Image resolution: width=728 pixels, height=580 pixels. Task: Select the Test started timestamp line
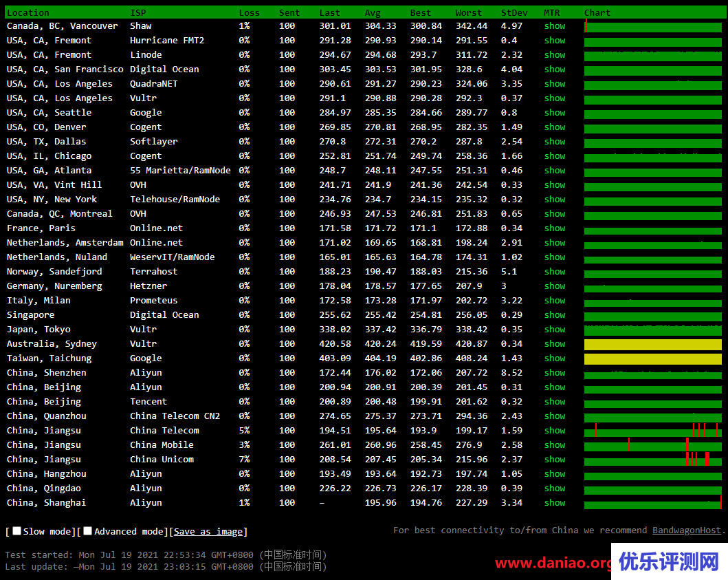tap(166, 555)
